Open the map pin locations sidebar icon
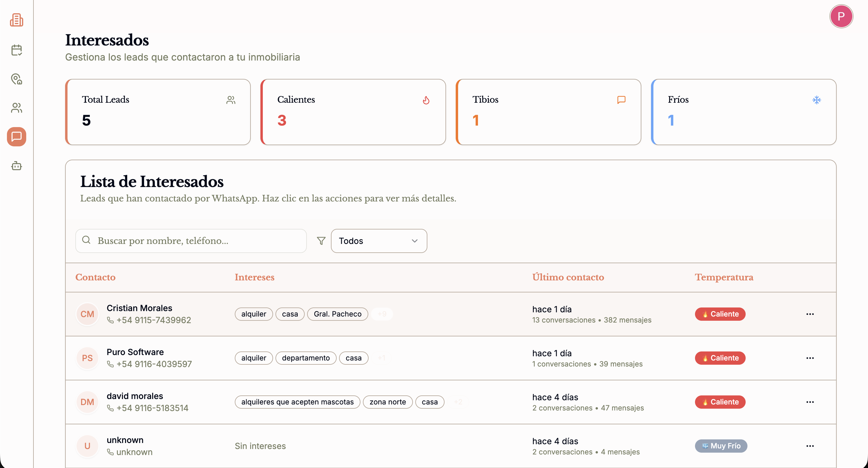Image resolution: width=868 pixels, height=468 pixels. pyautogui.click(x=16, y=79)
